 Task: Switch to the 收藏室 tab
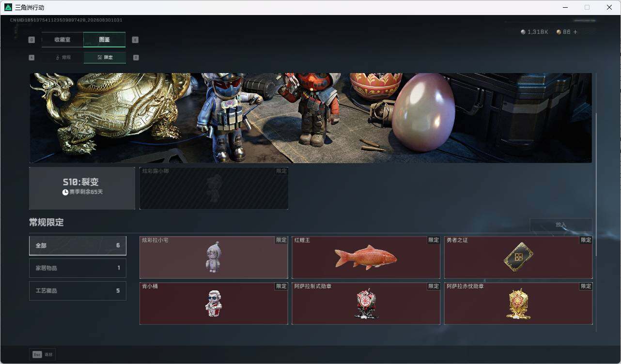coord(62,40)
